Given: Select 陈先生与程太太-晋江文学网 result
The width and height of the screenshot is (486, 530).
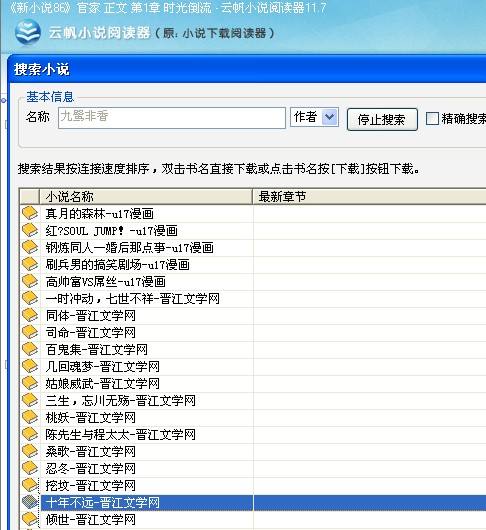Looking at the screenshot, I should click(120, 435).
